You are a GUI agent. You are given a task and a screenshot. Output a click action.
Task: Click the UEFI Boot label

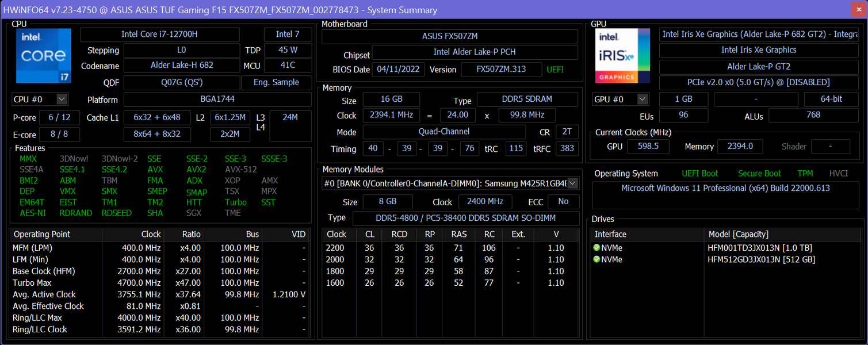700,174
